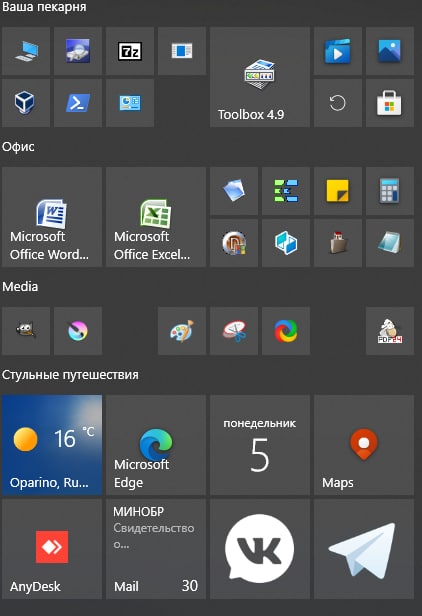Open the Maps tile
Screen dimensions: 422x616
[364, 445]
